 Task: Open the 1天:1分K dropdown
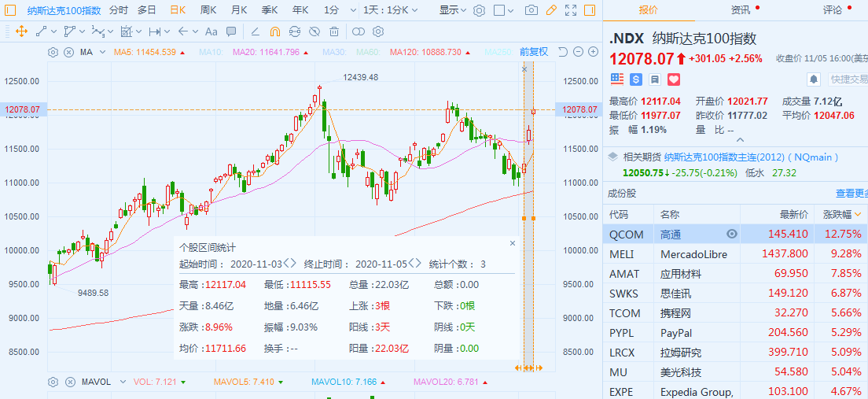(390, 10)
